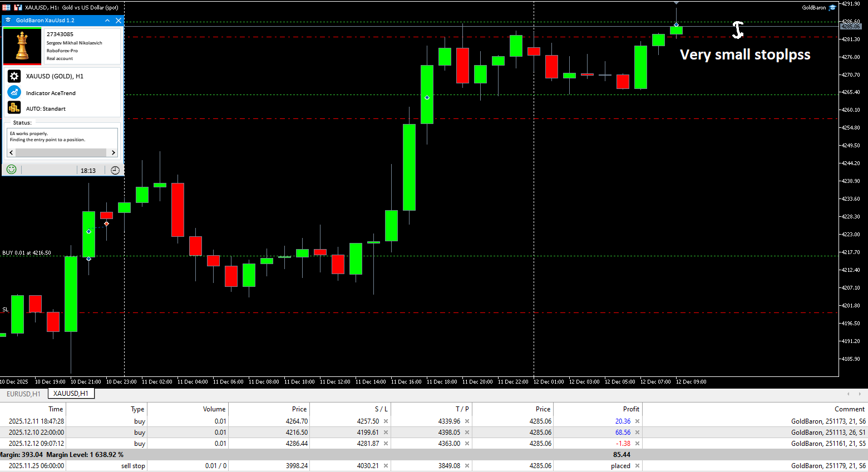
Task: Click the left tab-scroll arrow beside chart tabs
Action: point(849,394)
